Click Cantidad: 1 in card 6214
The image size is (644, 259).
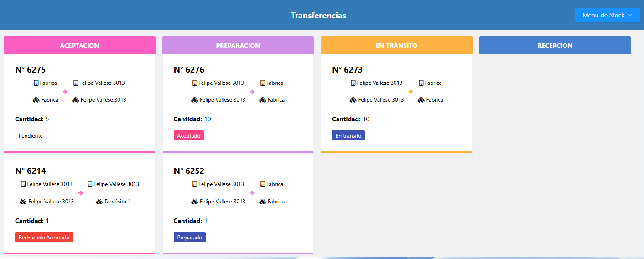[x=32, y=221]
